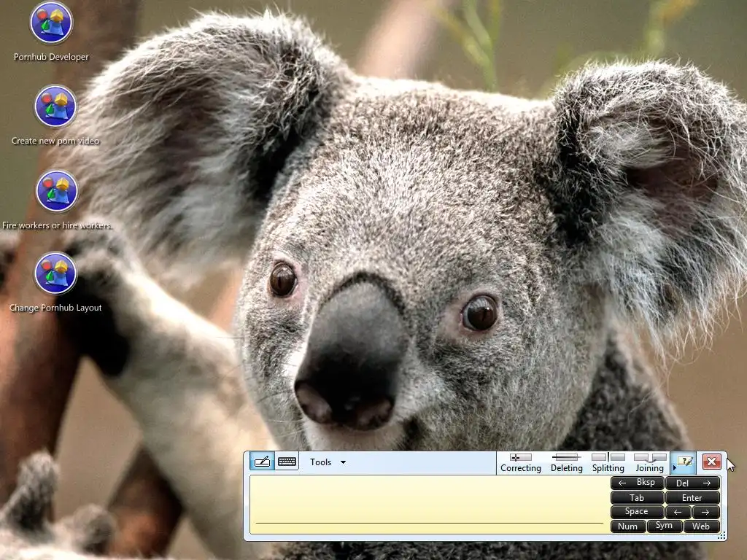Show the Splitting gesture demo
This screenshot has width=747, height=560.
[608, 463]
